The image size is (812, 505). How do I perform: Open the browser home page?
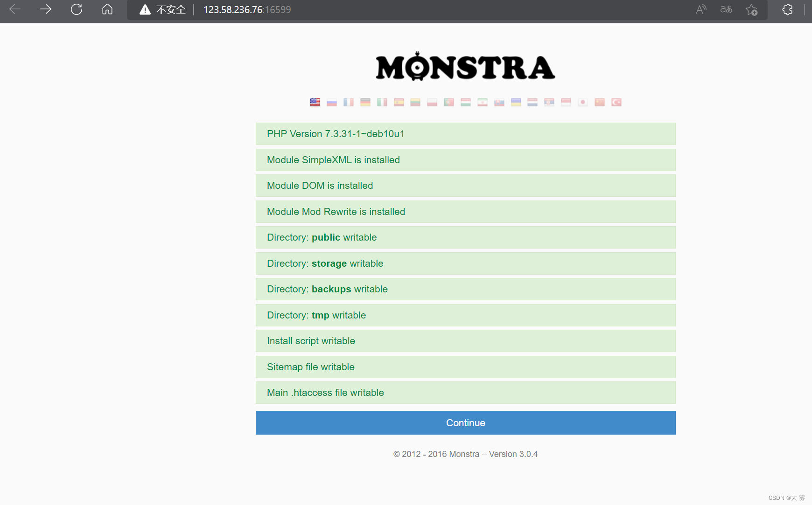[x=107, y=9]
